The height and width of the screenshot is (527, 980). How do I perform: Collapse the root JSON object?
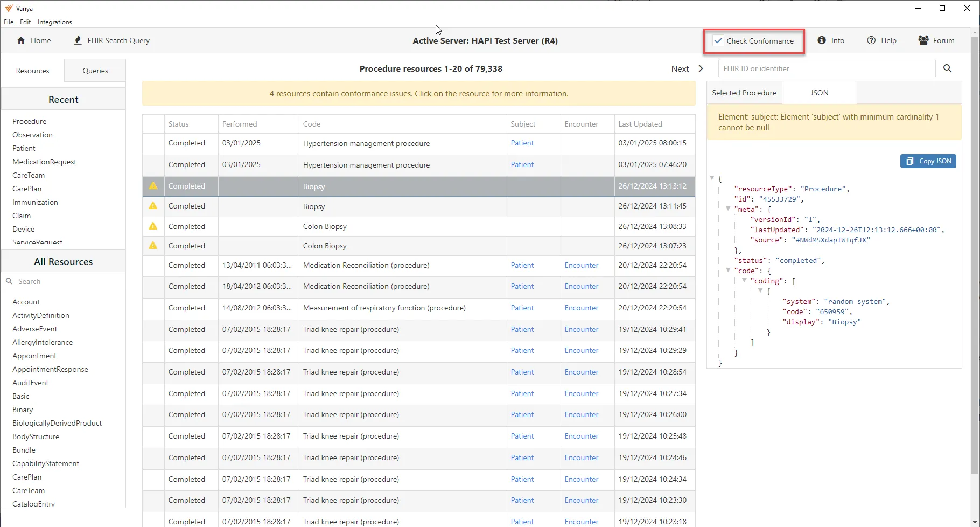click(x=712, y=178)
